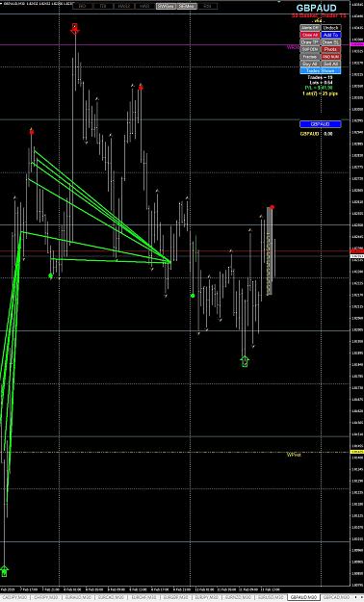Select the green up arrow below the 11 Feb low
The width and height of the screenshot is (364, 602).
point(245,361)
